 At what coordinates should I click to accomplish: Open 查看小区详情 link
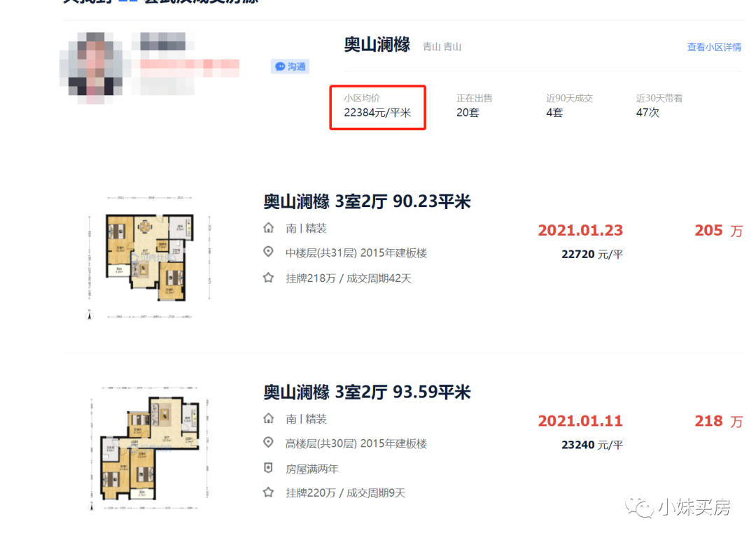tap(713, 47)
